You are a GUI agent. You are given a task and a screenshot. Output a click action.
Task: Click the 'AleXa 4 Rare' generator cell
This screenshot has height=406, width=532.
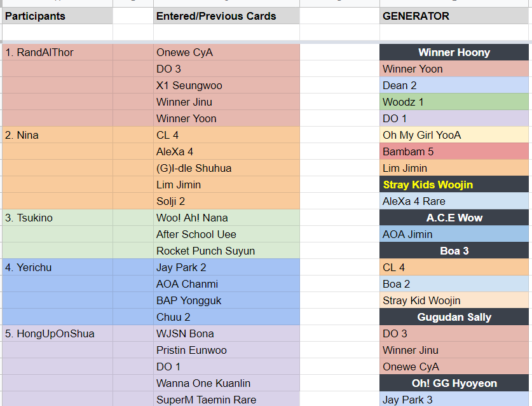[454, 201]
